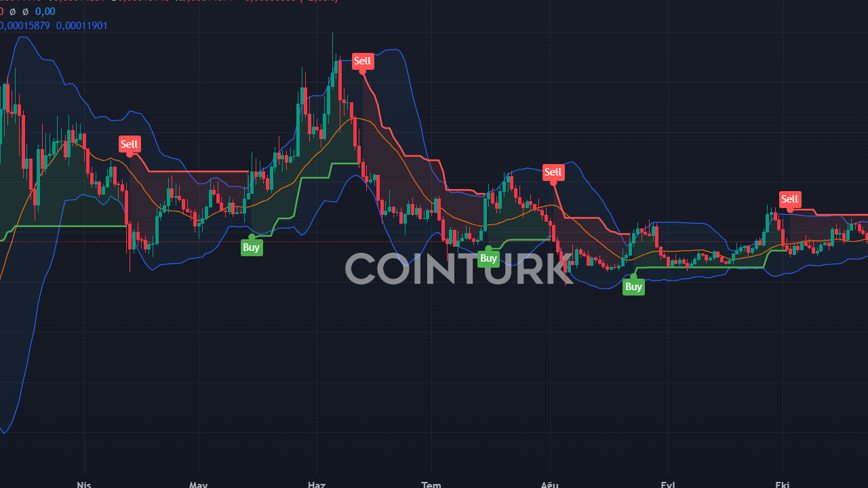Click the Buy signal between May and Haz
The height and width of the screenshot is (488, 868).
[x=252, y=247]
